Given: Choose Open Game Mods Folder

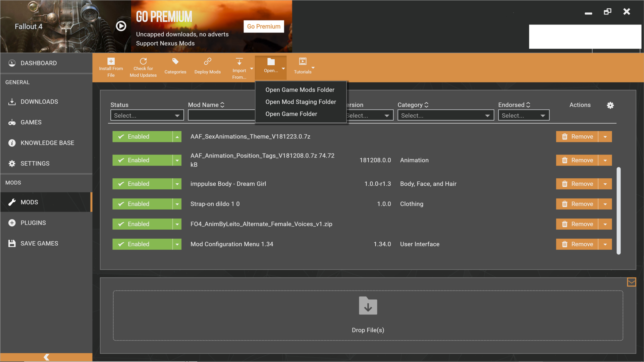Looking at the screenshot, I should click(x=300, y=90).
